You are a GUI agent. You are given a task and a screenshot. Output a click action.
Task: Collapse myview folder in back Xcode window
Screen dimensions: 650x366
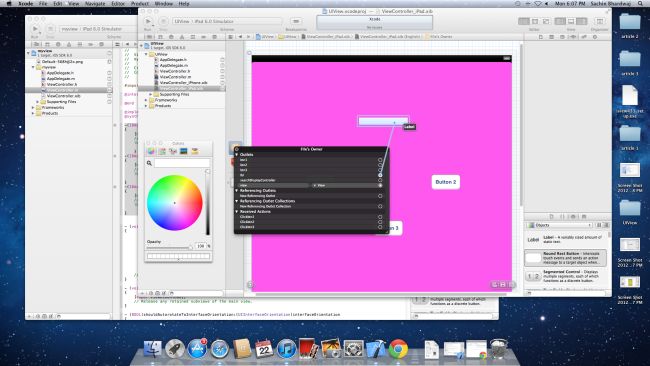(x=34, y=67)
